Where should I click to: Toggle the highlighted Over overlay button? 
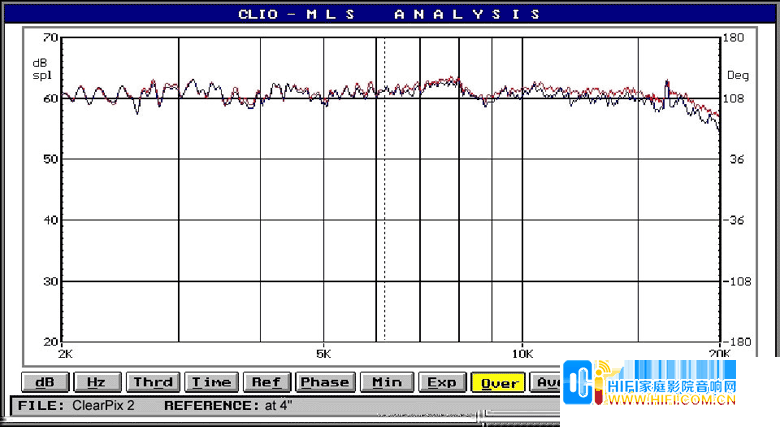point(499,382)
